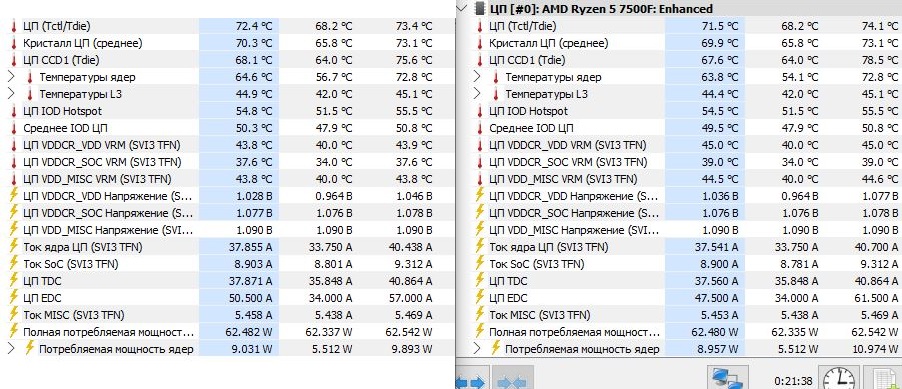The height and width of the screenshot is (389, 902).
Task: Expand Потребляемая мощность ядер in the right panel
Action: point(476,349)
